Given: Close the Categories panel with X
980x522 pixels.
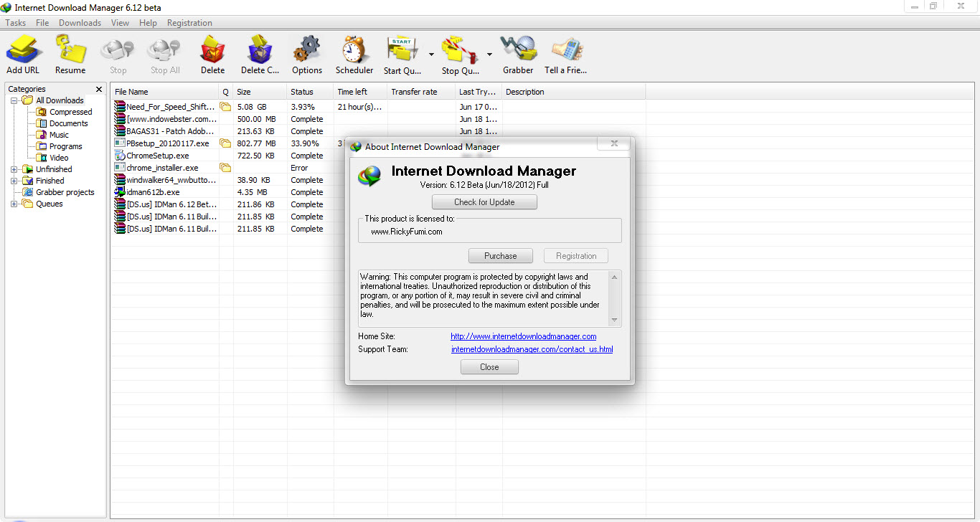Looking at the screenshot, I should [99, 90].
